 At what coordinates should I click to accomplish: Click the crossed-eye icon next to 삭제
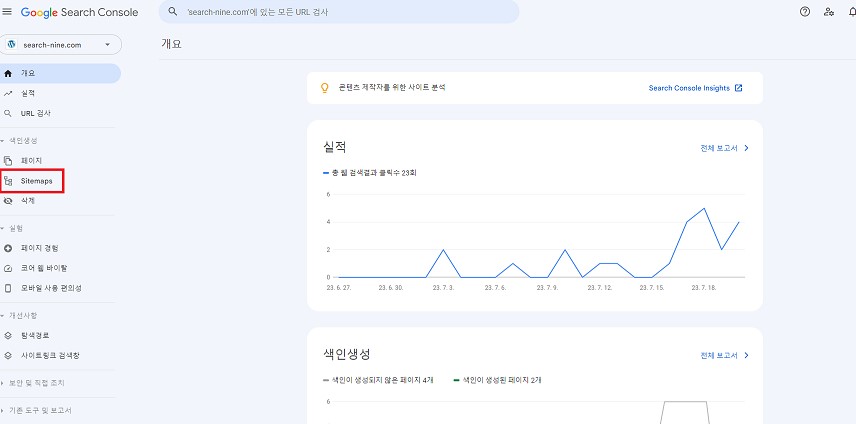pos(8,201)
